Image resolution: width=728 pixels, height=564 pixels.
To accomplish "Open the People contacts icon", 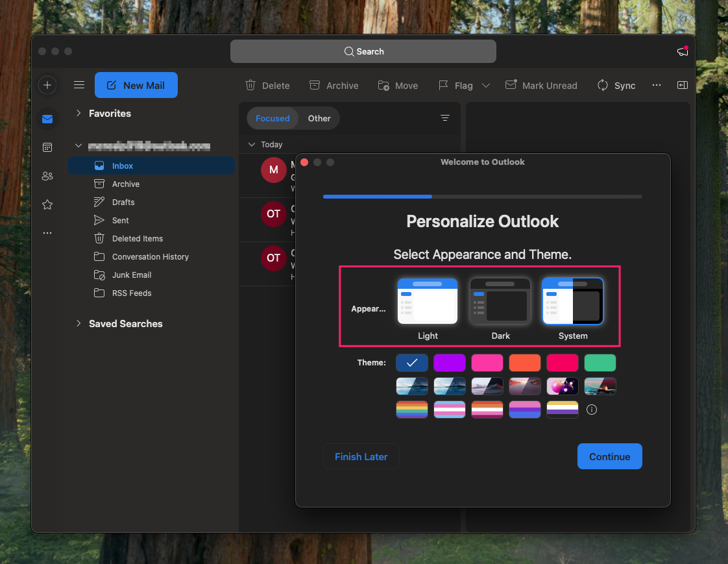I will tap(47, 176).
